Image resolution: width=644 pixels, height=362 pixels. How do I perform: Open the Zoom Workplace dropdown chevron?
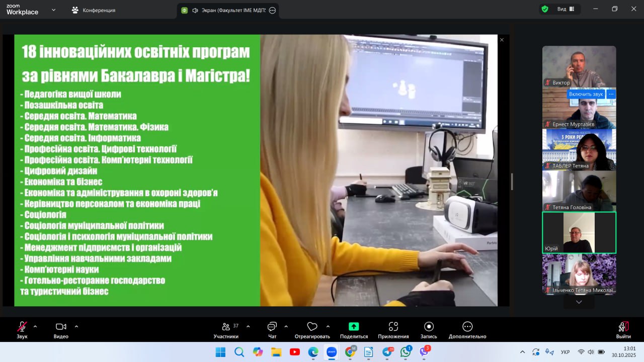click(53, 10)
